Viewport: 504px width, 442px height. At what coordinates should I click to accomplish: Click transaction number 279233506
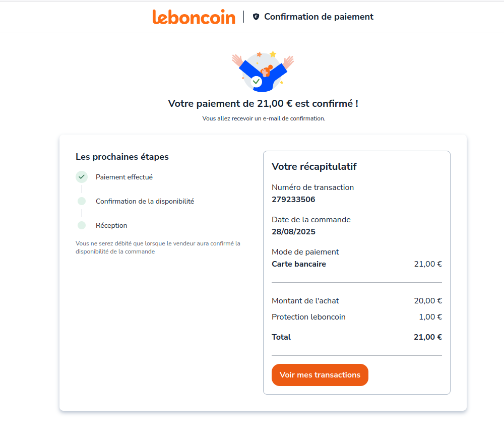click(x=293, y=200)
